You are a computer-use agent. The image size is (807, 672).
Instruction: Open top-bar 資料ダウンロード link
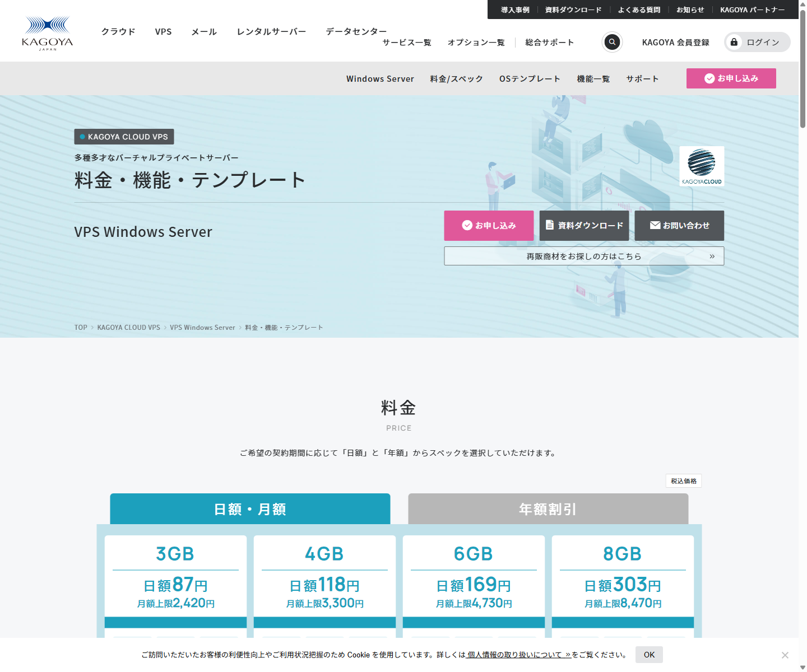point(573,10)
